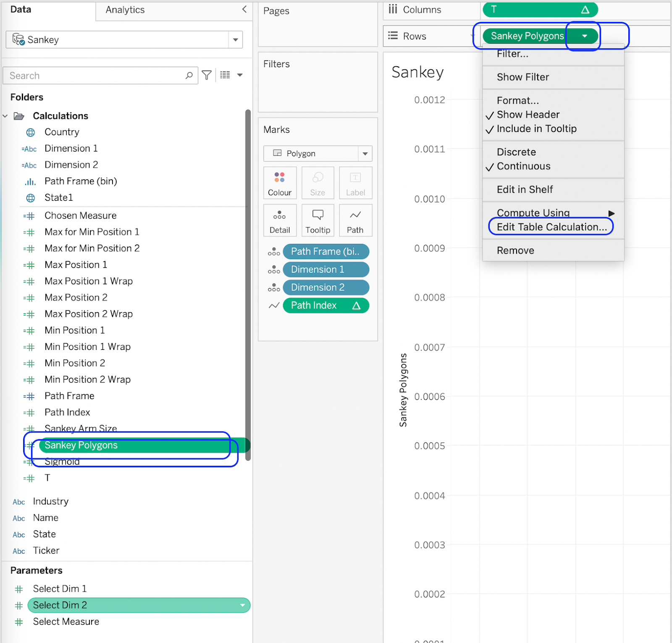
Task: Click the Calculations folder icon
Action: tap(19, 116)
